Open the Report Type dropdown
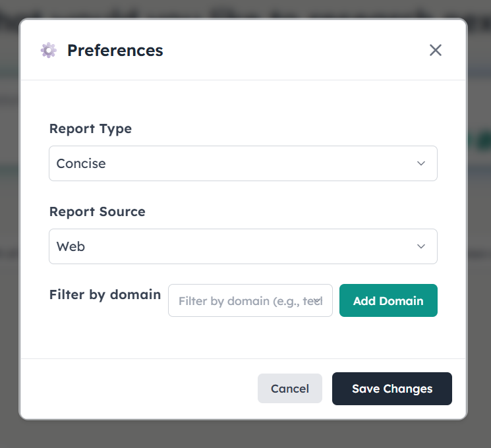Screen dimensions: 491x448 click(x=243, y=163)
